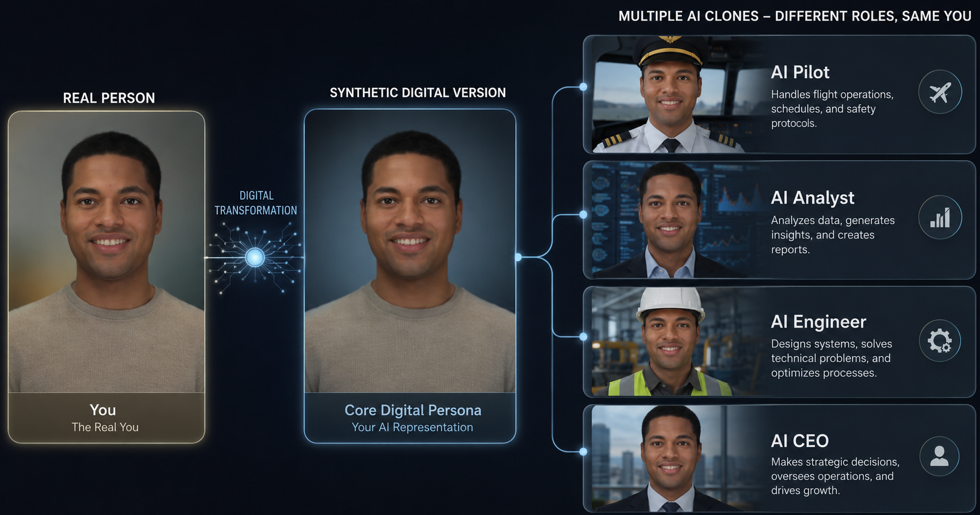Click the "AI Analyst" title

812,198
